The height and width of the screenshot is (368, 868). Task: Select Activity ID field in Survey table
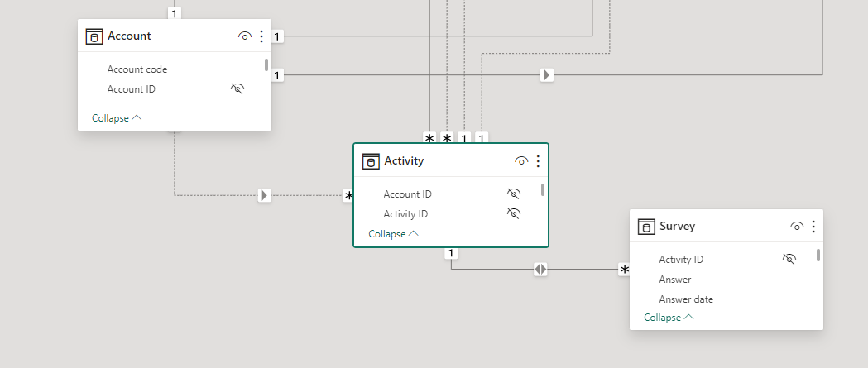[681, 260]
